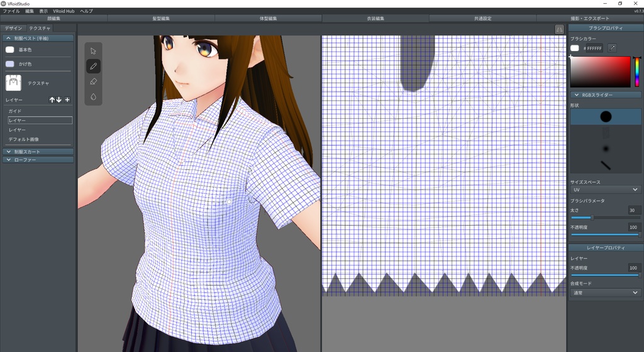644x352 pixels.
Task: Collapse the 制服ベスト (半袖) section
Action: click(x=38, y=38)
